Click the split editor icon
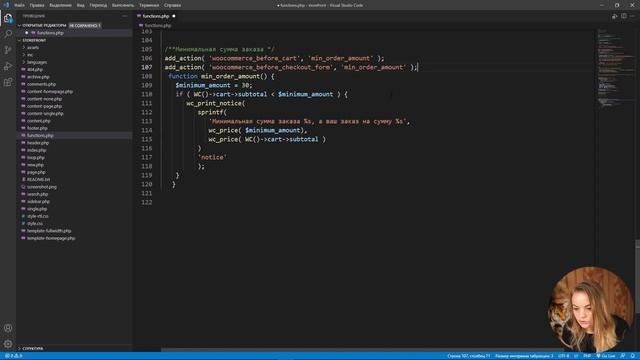 pos(624,16)
